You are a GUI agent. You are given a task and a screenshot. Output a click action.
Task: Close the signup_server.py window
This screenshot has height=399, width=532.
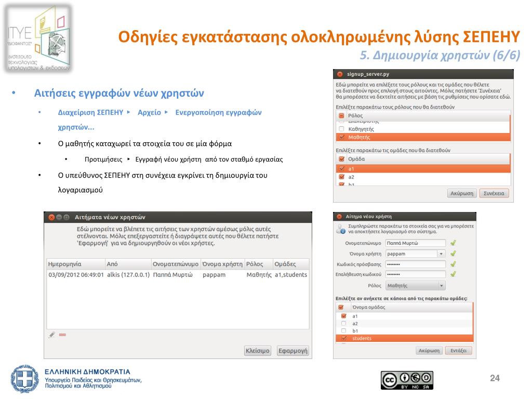[x=340, y=74]
